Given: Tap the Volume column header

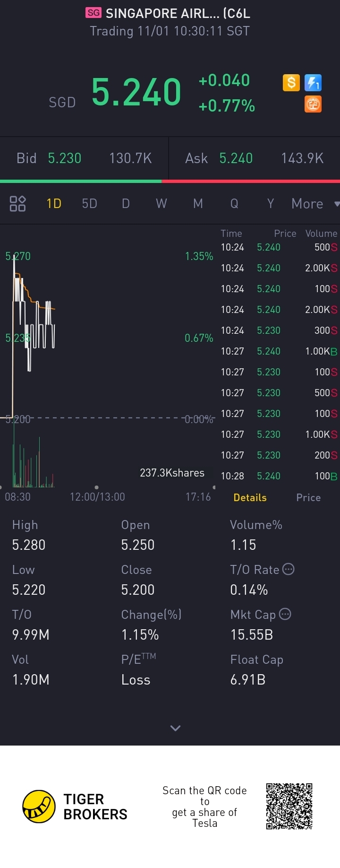Looking at the screenshot, I should click(322, 234).
